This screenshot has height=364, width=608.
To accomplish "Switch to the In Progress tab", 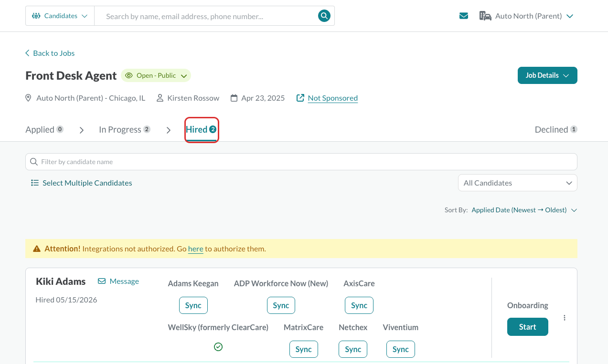I will click(125, 129).
